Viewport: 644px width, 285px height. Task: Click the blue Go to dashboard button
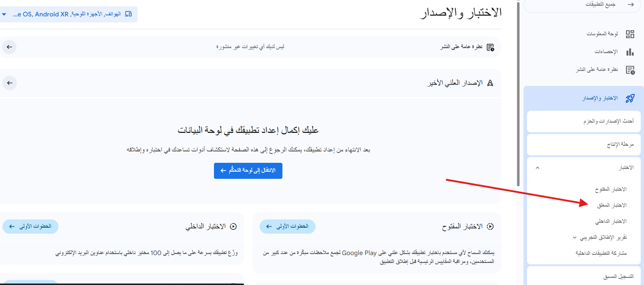coord(248,171)
